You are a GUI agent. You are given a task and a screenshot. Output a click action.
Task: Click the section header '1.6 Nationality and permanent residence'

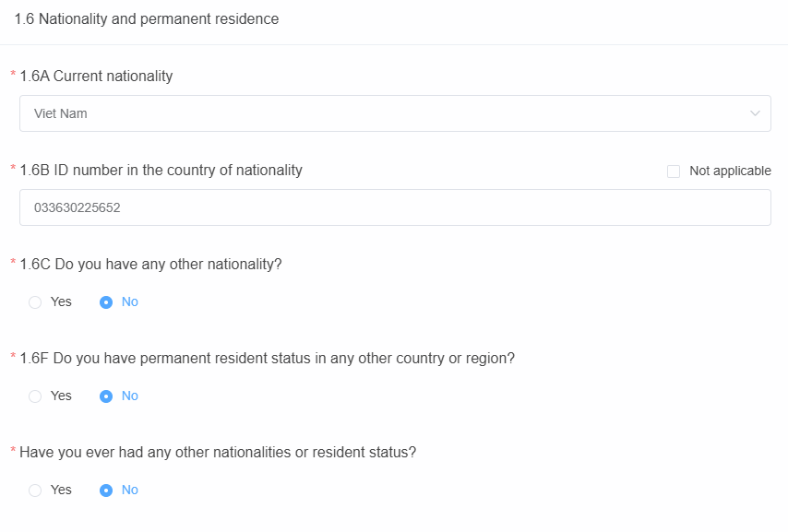pyautogui.click(x=147, y=18)
